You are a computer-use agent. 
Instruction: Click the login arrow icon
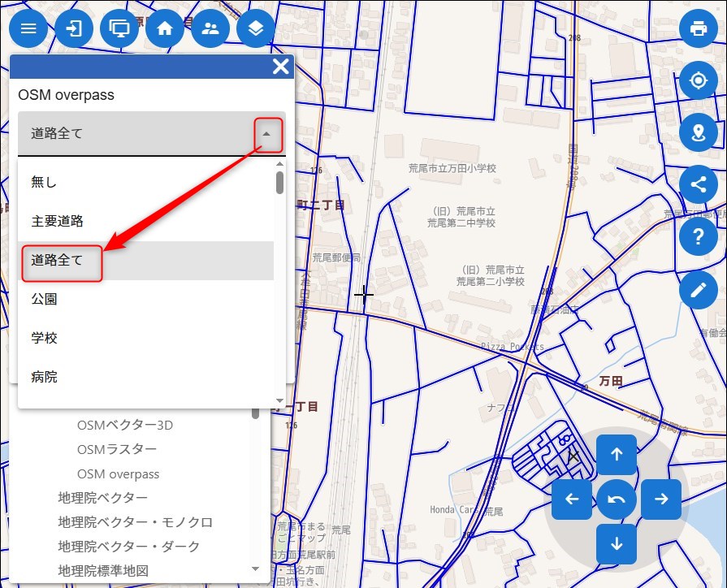[74, 28]
